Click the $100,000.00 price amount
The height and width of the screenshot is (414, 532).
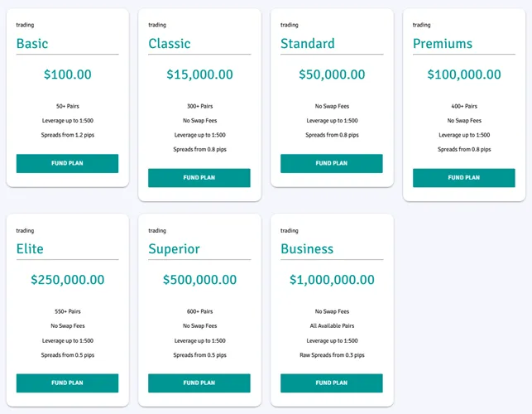click(x=464, y=75)
